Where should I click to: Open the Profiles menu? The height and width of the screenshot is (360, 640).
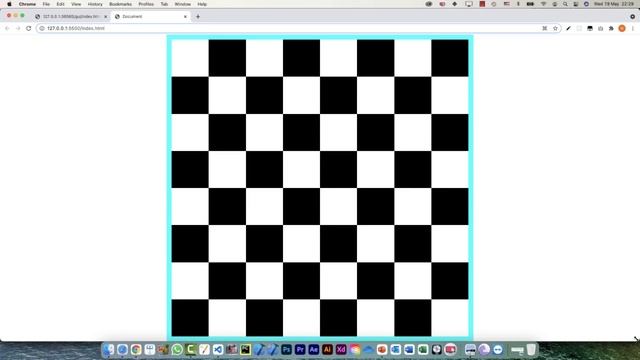146,4
